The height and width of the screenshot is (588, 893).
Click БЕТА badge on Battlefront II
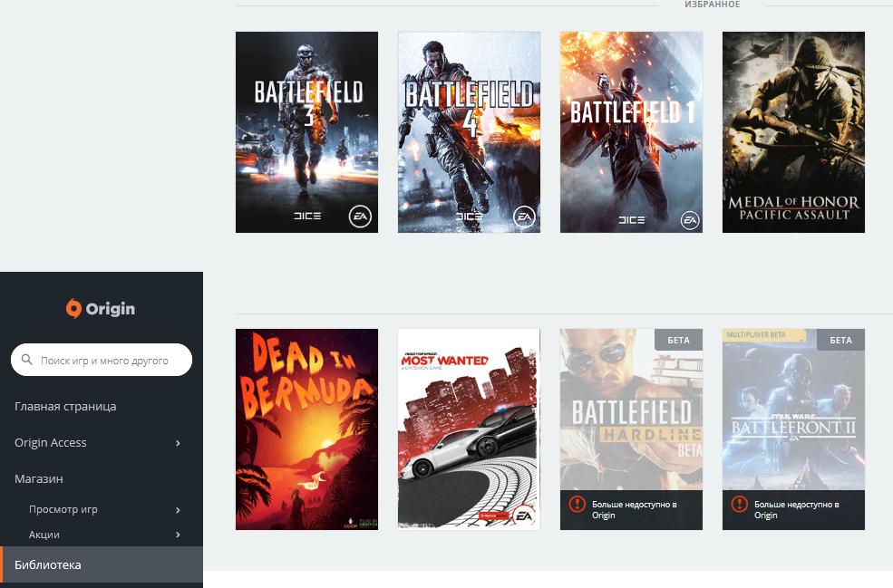(841, 340)
